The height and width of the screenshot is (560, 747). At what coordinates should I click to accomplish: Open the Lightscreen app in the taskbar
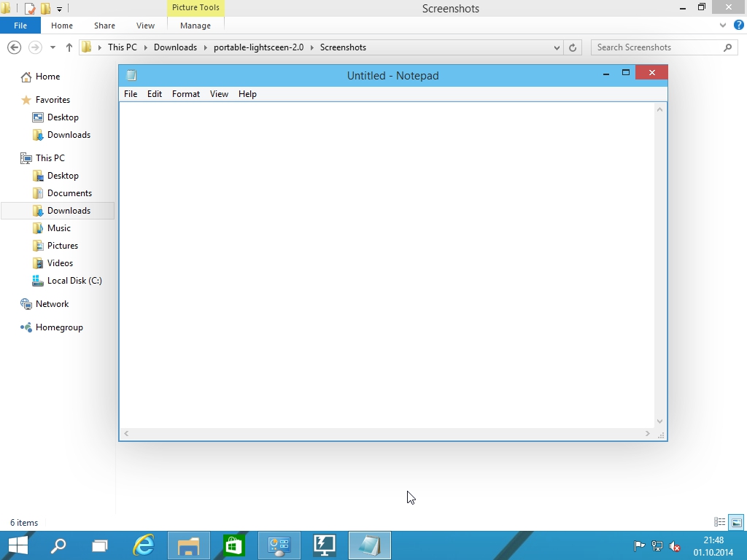(x=324, y=545)
